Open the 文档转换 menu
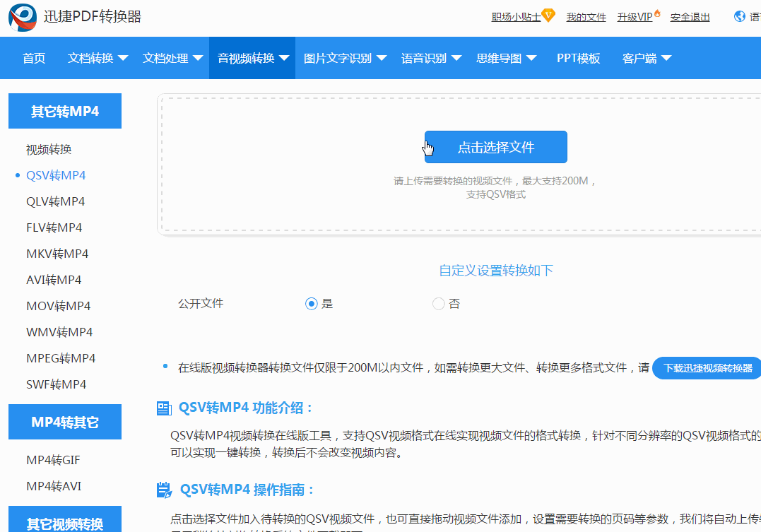Screen dimensions: 761x532 coord(90,58)
